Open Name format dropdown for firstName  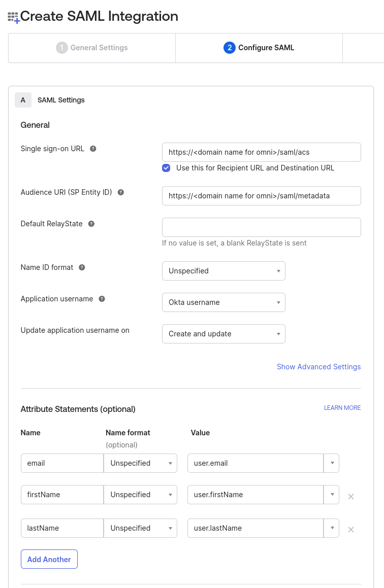pyautogui.click(x=140, y=495)
